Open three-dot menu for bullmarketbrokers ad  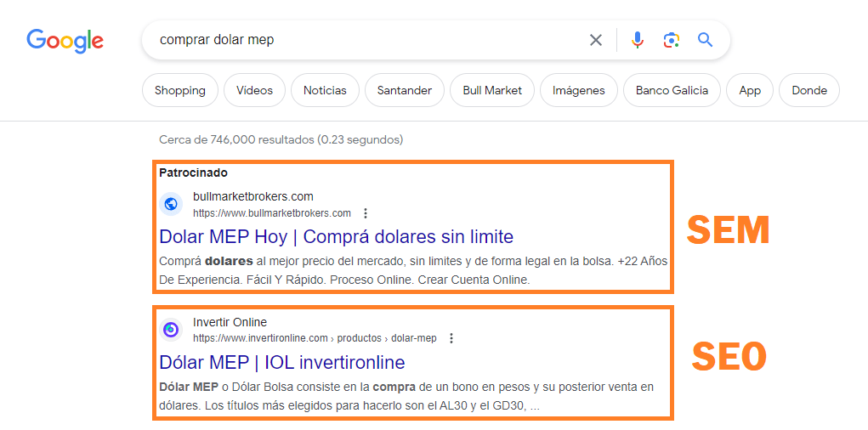coord(366,213)
